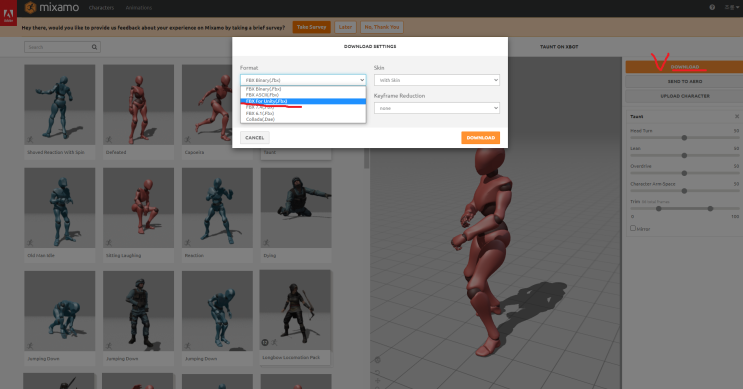The image size is (743, 389).
Task: Click Take Survey button
Action: [x=311, y=27]
